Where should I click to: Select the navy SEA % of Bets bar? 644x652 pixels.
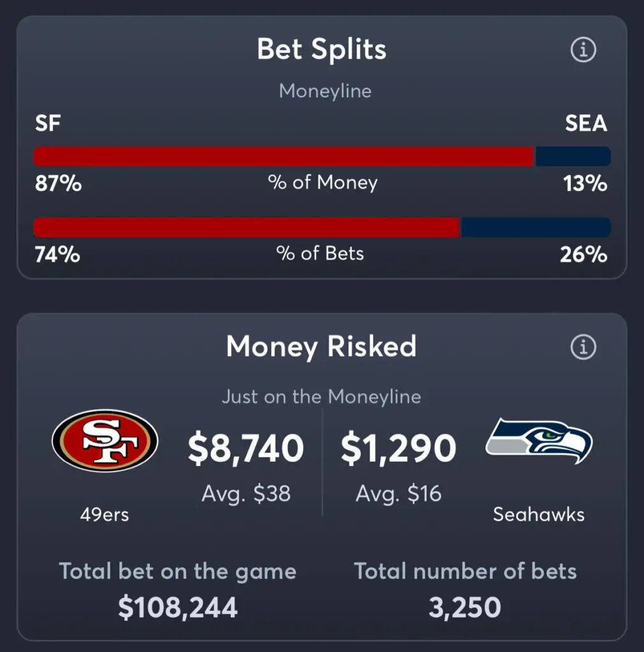[x=536, y=227]
